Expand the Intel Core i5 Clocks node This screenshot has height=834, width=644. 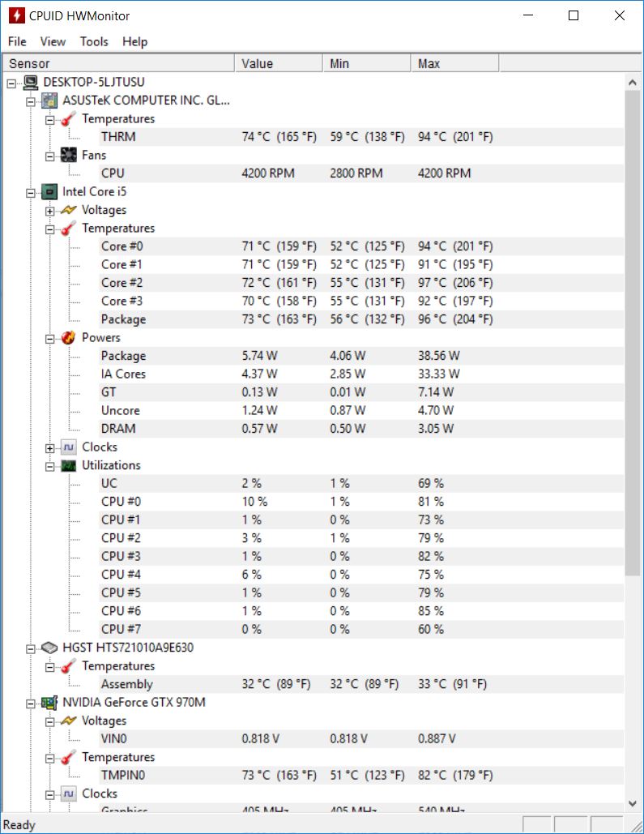click(50, 447)
